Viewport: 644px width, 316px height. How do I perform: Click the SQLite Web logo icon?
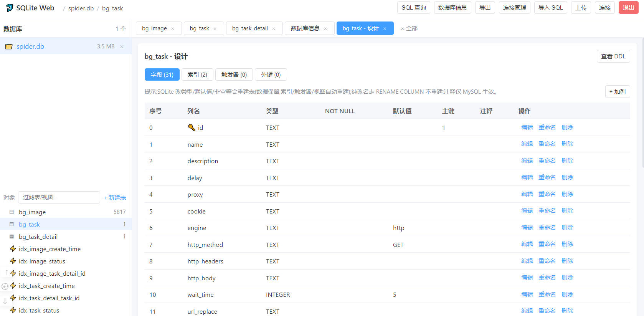pos(10,8)
